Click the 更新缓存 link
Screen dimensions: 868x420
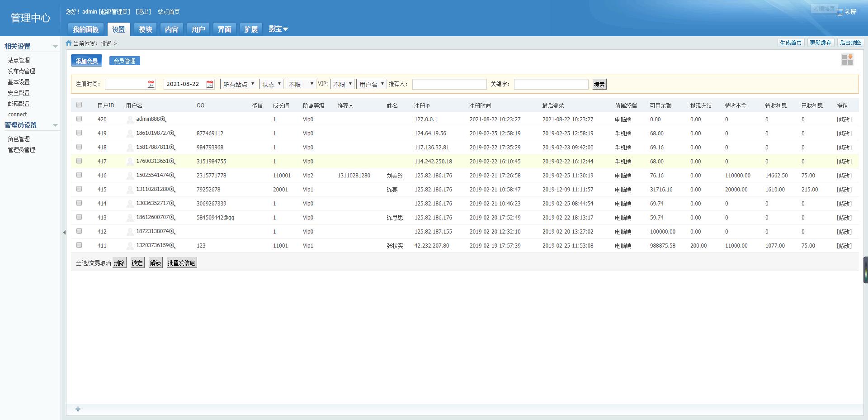(x=821, y=43)
